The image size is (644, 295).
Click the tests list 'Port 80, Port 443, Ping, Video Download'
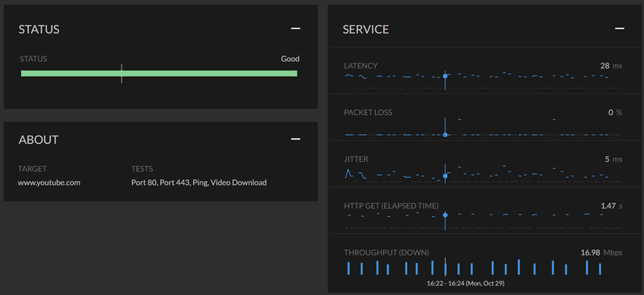tap(199, 182)
